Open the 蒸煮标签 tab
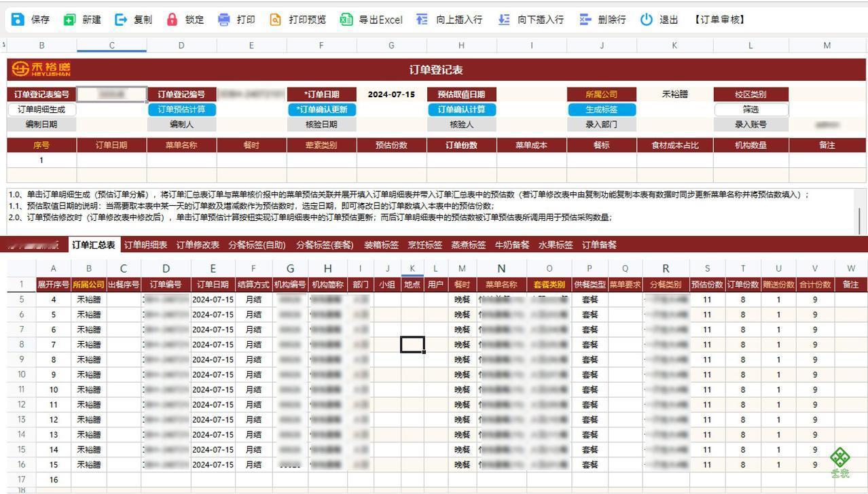 click(x=468, y=245)
